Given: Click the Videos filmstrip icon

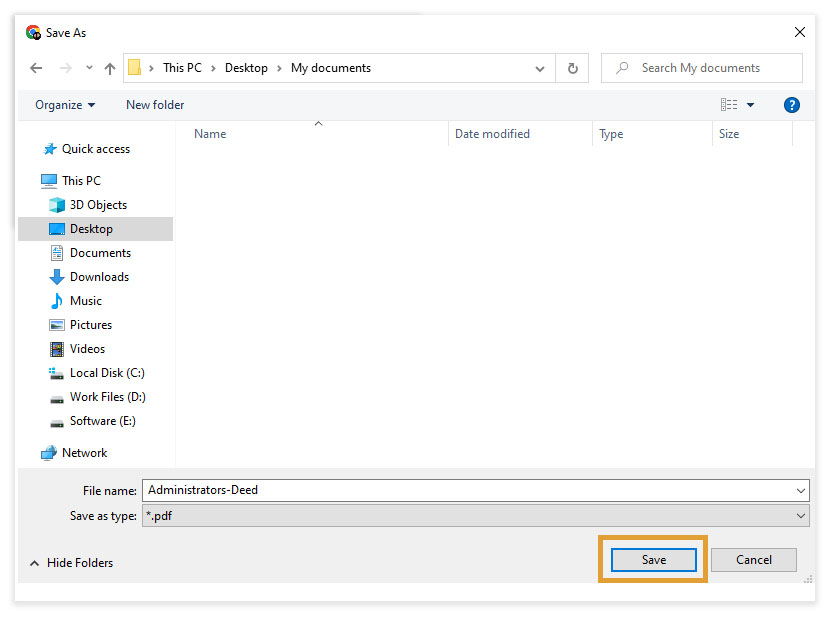Looking at the screenshot, I should [57, 349].
